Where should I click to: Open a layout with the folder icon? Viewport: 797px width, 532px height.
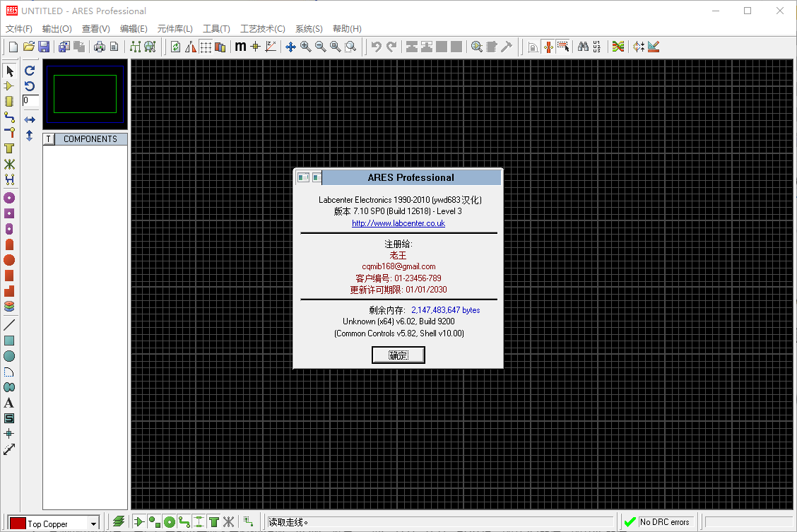pyautogui.click(x=29, y=47)
